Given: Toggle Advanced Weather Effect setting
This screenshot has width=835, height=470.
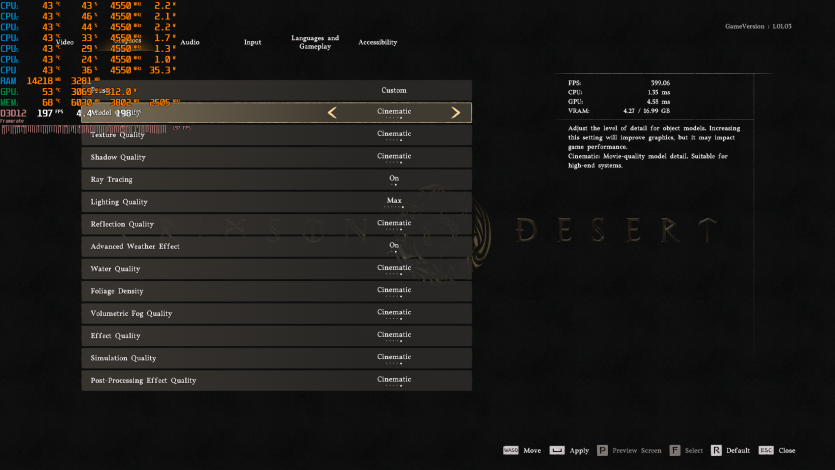Looking at the screenshot, I should pyautogui.click(x=394, y=246).
